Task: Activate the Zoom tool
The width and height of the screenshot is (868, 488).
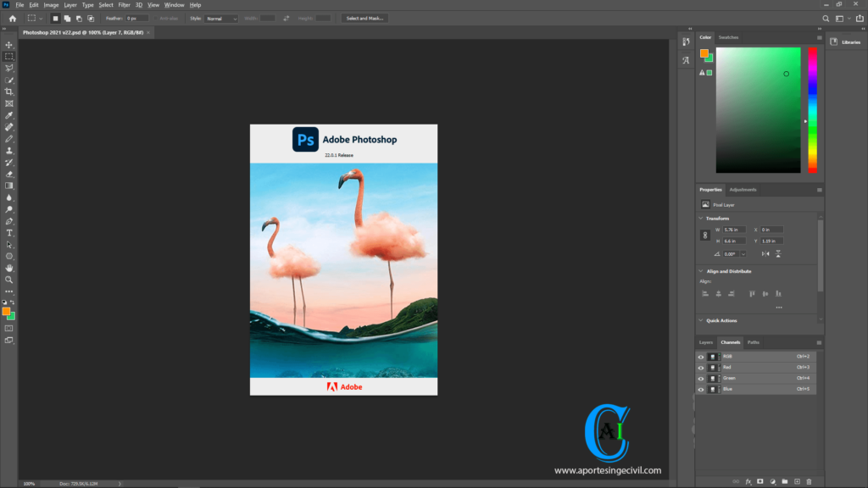Action: click(x=9, y=279)
